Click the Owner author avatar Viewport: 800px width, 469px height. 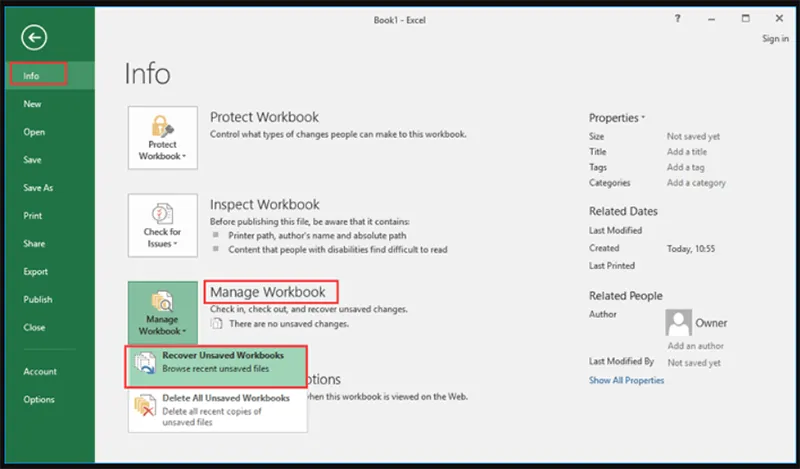(679, 323)
